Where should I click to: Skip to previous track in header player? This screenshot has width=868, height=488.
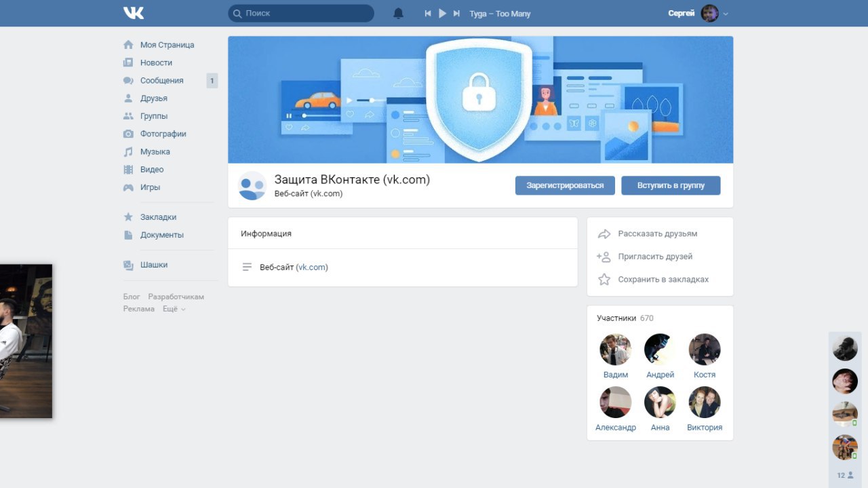click(428, 14)
